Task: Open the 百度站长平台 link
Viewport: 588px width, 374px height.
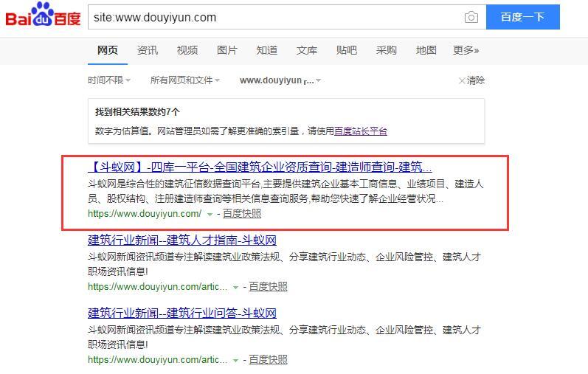Action: point(360,131)
